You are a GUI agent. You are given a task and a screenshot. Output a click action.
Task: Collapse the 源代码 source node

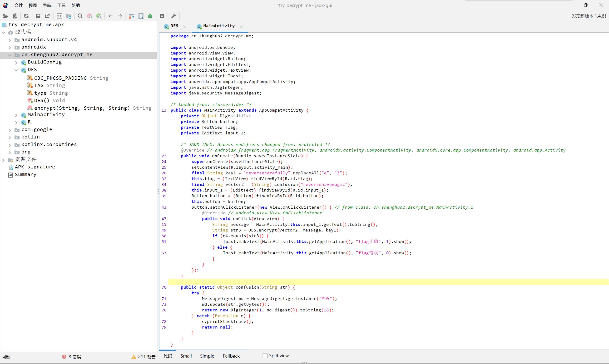click(x=3, y=32)
